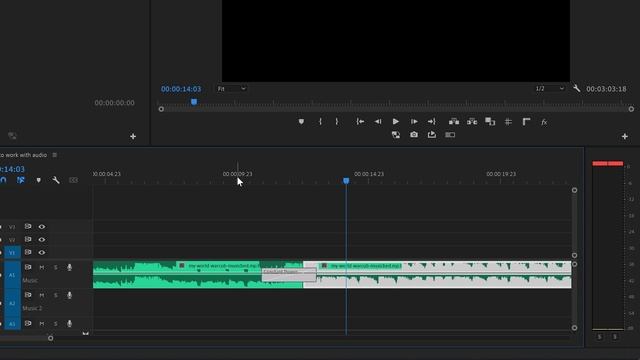Toggle Linked Selection in the timeline
The height and width of the screenshot is (360, 640).
tap(20, 180)
